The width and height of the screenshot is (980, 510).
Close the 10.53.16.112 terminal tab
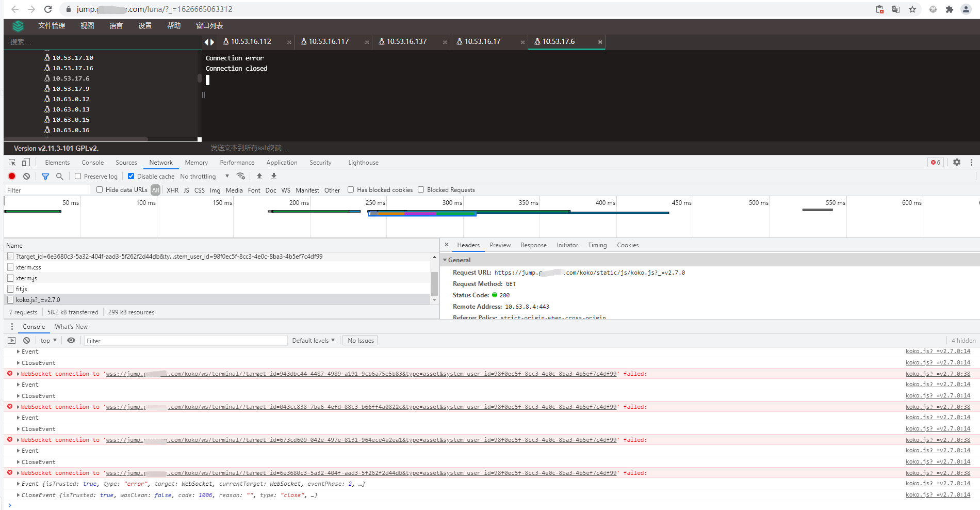click(x=289, y=42)
